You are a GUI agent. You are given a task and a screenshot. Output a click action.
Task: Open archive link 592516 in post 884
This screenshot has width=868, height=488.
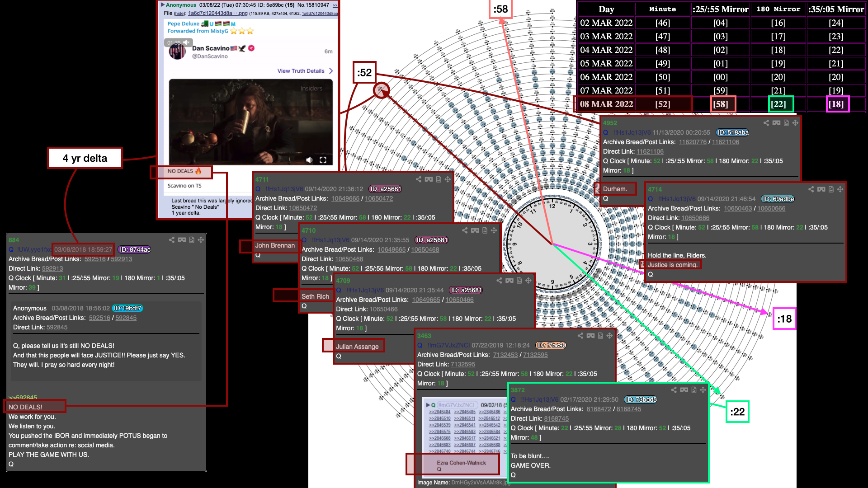95,259
